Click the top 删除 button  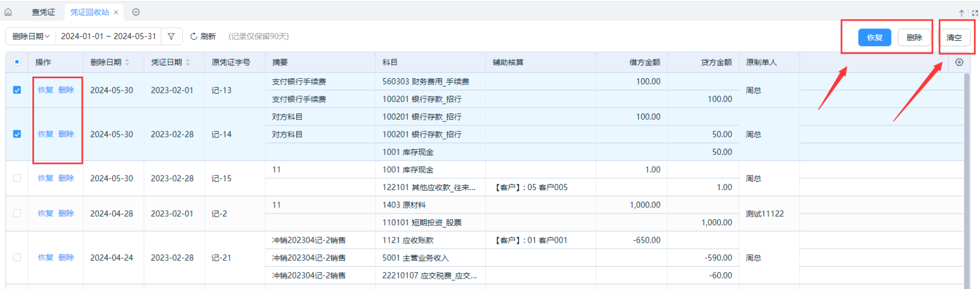click(915, 37)
